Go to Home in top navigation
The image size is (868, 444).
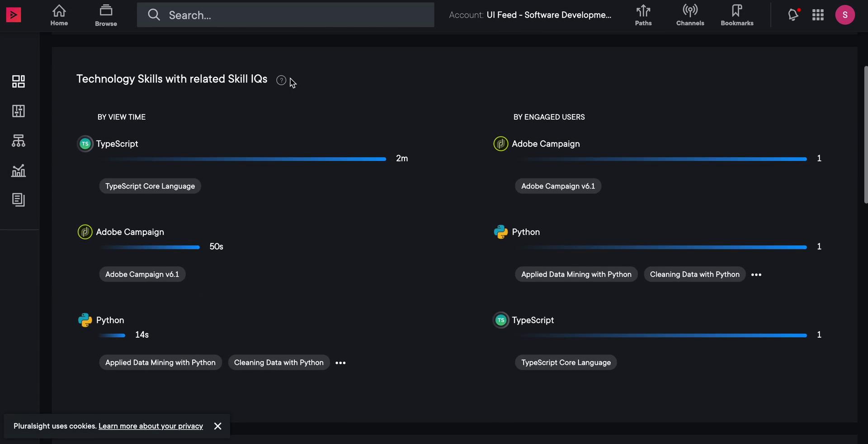(x=59, y=15)
